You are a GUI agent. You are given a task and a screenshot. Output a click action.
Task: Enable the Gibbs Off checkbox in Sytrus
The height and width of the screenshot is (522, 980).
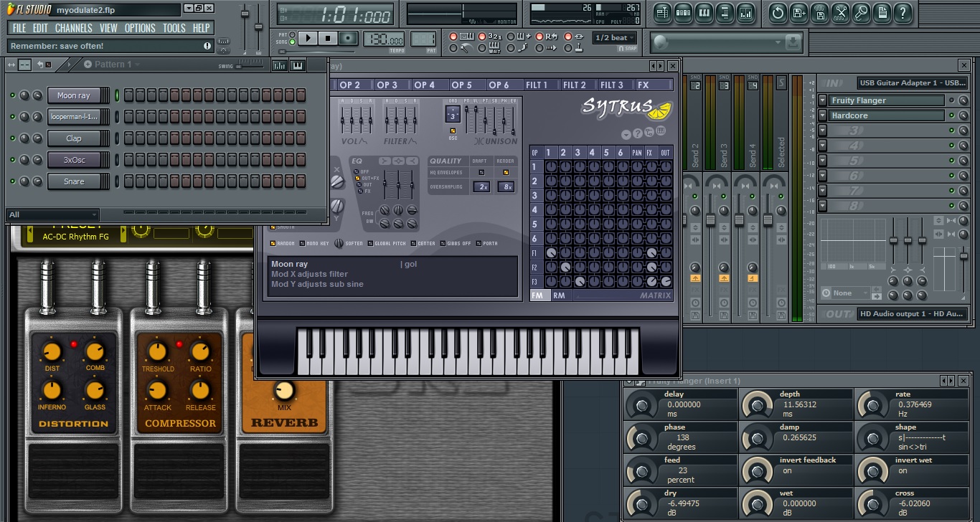point(442,244)
